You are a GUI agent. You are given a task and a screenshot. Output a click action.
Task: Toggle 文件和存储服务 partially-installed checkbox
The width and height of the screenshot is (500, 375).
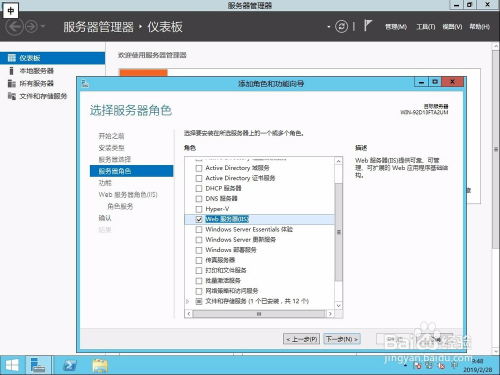[199, 301]
